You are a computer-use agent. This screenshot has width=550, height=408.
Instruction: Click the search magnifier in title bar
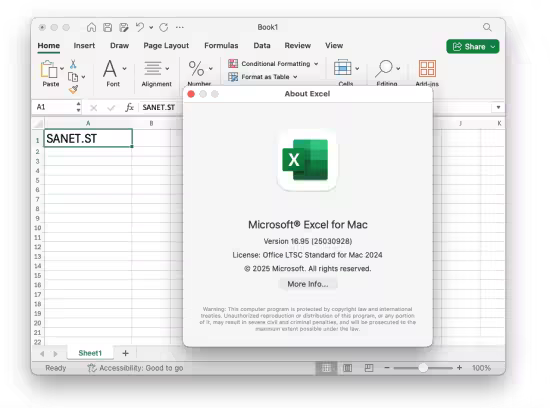point(487,27)
